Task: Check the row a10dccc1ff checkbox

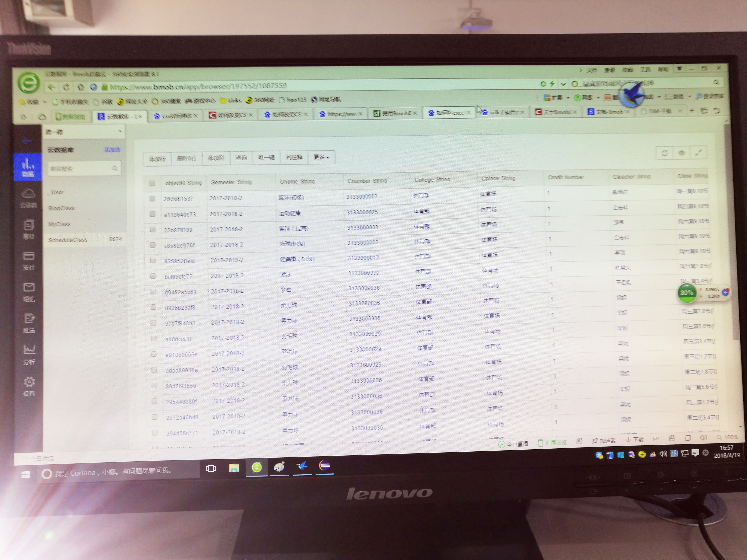Action: (x=154, y=339)
